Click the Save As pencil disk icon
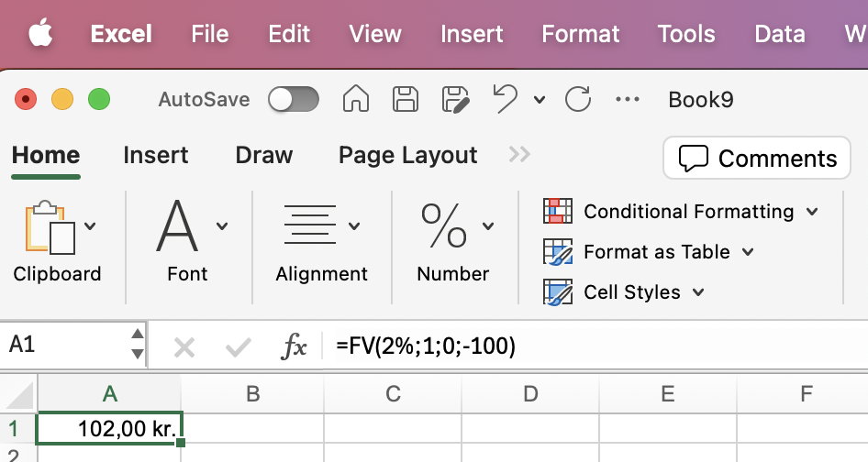Viewport: 868px width, 462px height. (x=456, y=100)
